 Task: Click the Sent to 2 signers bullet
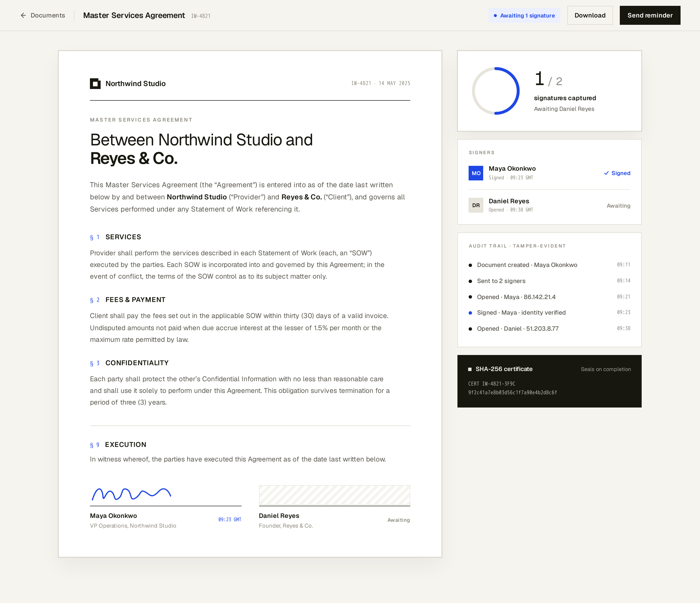[470, 281]
